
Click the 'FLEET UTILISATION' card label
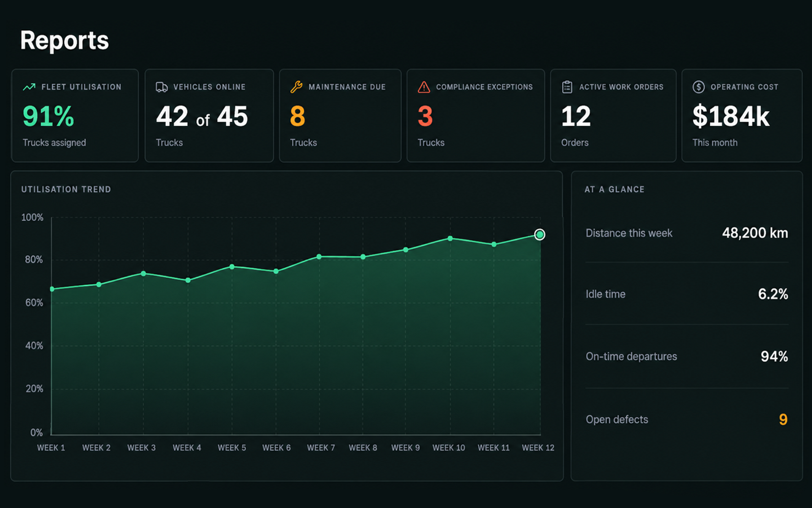point(81,87)
